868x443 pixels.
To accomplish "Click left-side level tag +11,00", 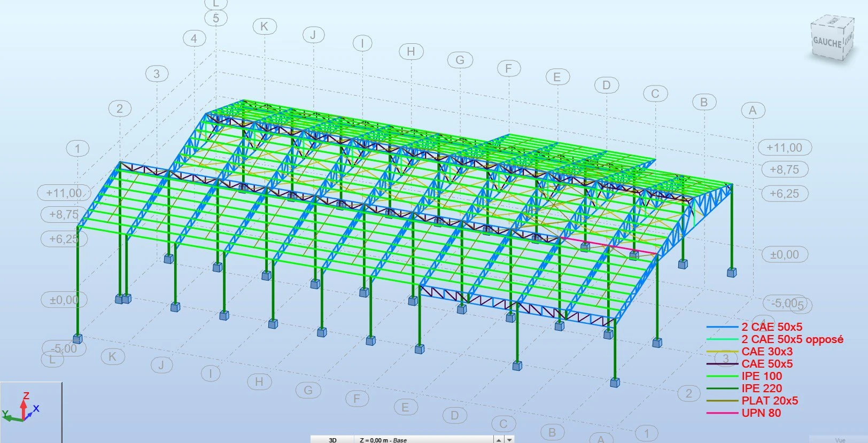I will point(64,193).
